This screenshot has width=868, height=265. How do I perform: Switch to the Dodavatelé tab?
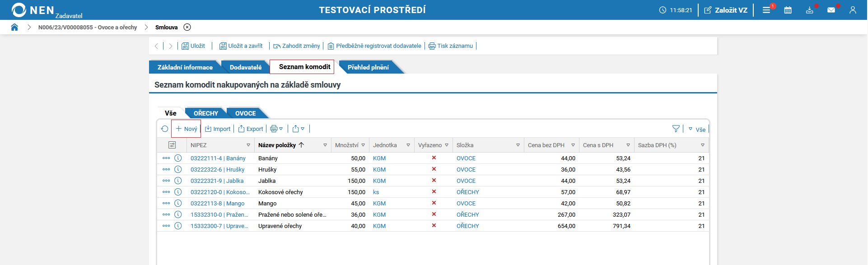point(245,67)
